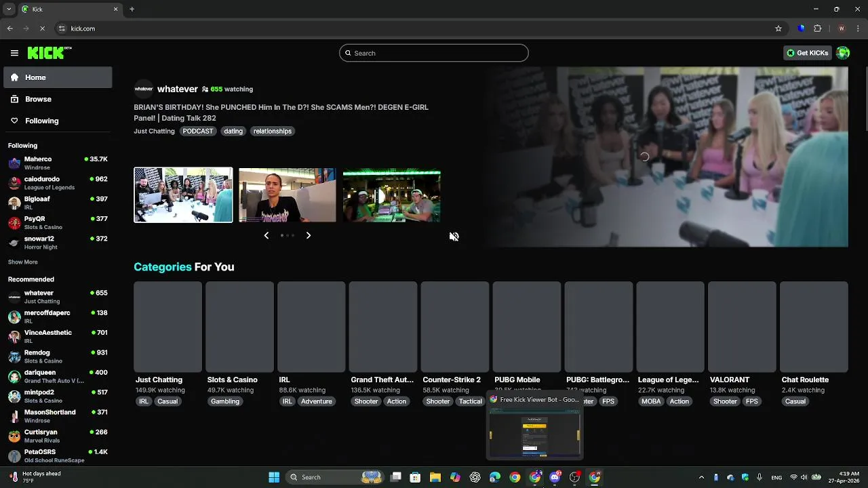Unmute the featured stream preview
The image size is (868, 488).
coord(454,237)
